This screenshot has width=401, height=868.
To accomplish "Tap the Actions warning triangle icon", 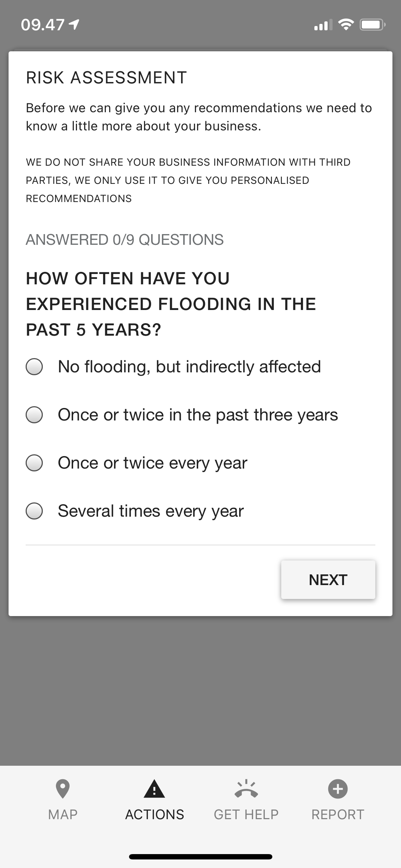I will coord(154,789).
